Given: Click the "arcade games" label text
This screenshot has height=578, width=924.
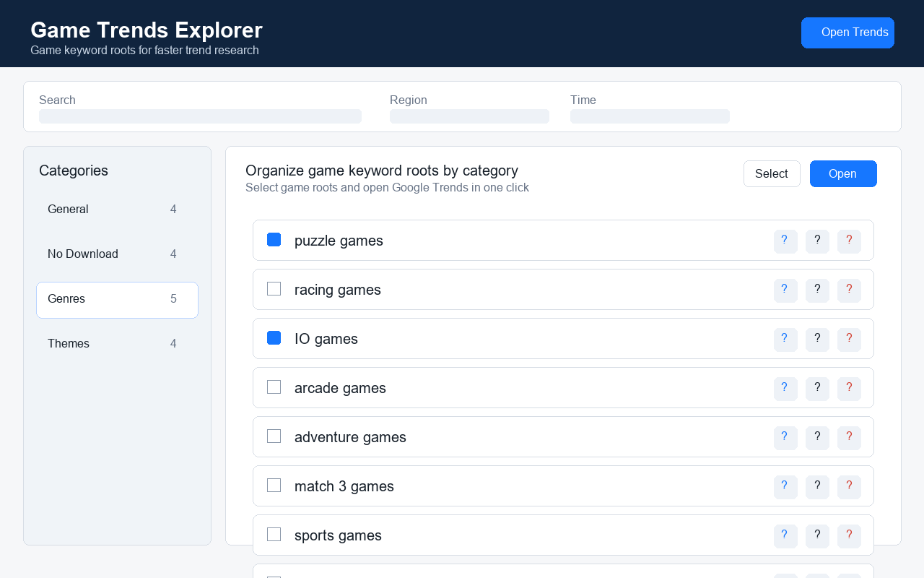Looking at the screenshot, I should click(x=340, y=388).
